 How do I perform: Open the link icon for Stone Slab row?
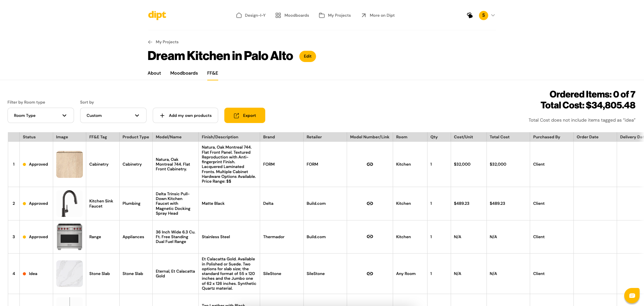pos(370,274)
